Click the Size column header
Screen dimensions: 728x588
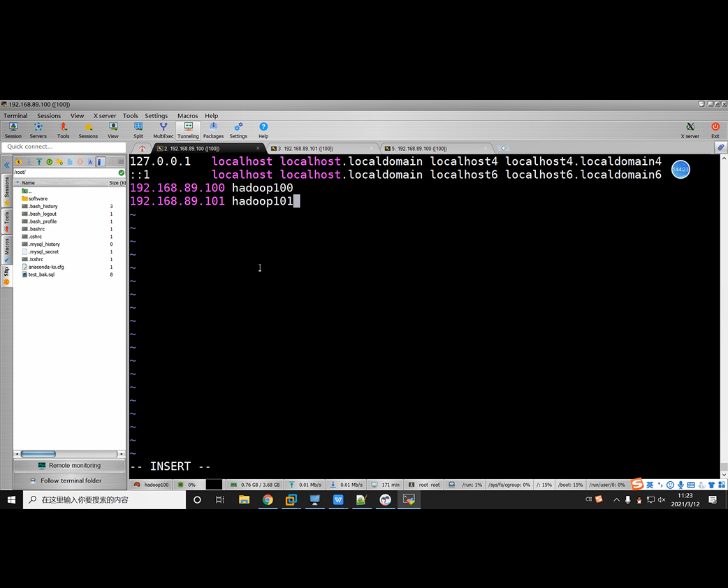[117, 183]
